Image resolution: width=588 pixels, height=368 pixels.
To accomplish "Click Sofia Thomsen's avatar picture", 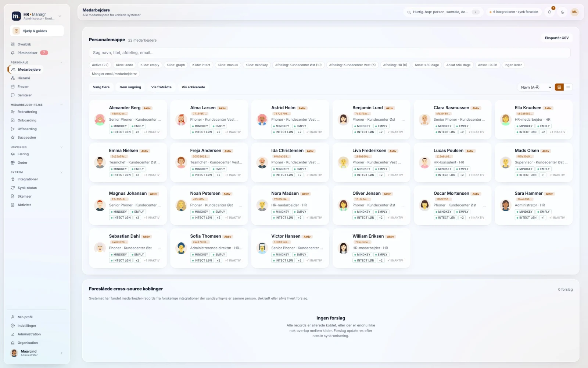I will coord(181,248).
